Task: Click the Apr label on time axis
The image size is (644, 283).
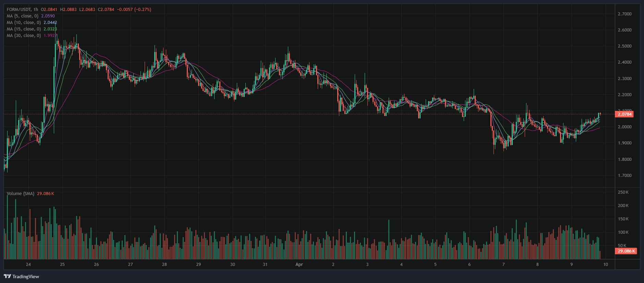Action: pos(299,264)
